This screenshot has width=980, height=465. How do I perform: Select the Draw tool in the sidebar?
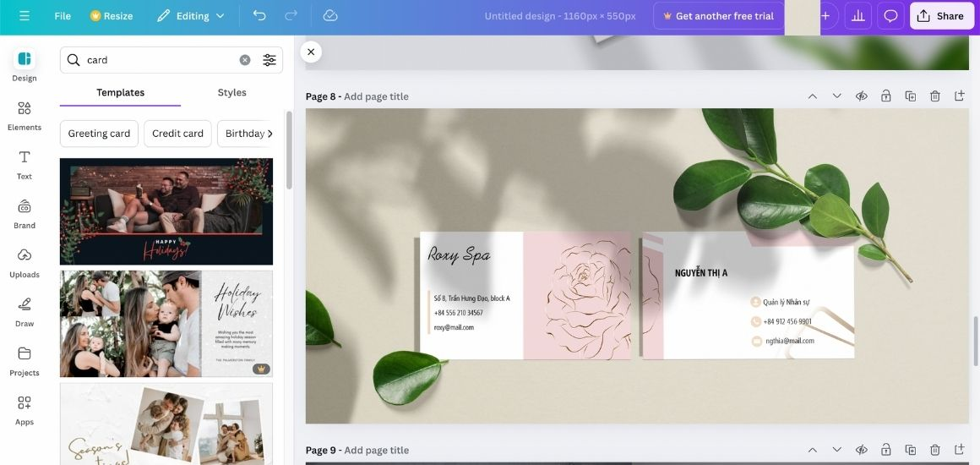[x=24, y=311]
